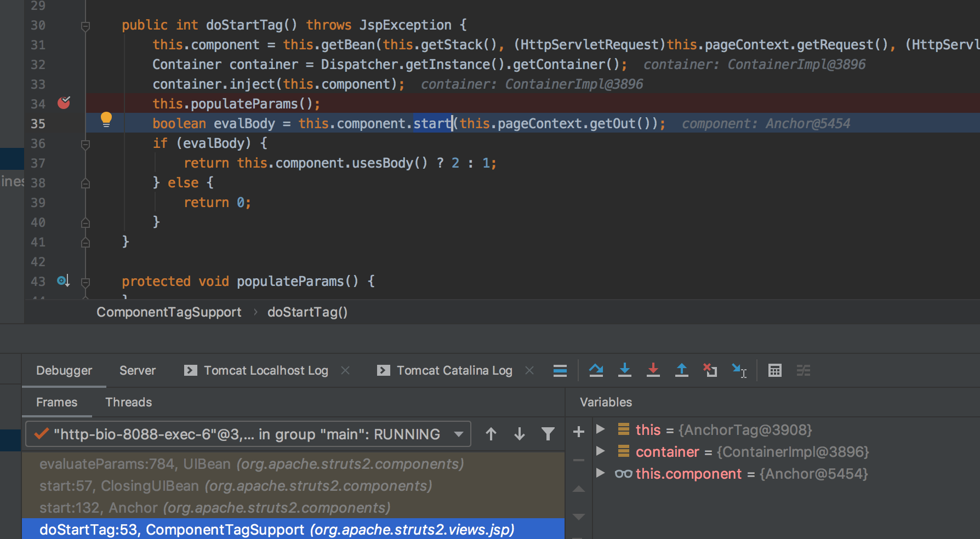Click usesBody() call on line 37

(390, 163)
